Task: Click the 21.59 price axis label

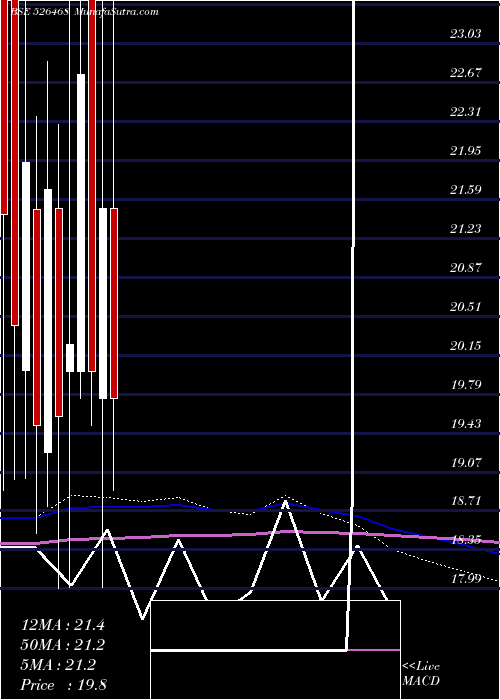Action: click(x=466, y=190)
